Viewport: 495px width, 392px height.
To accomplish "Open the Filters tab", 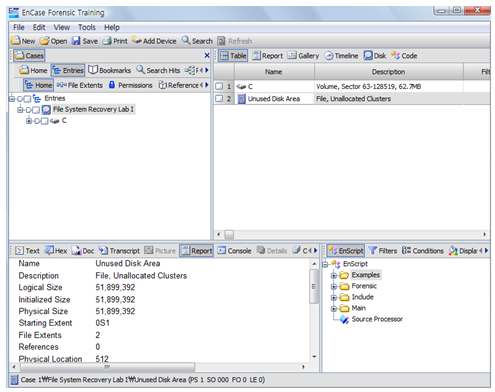I will (383, 251).
